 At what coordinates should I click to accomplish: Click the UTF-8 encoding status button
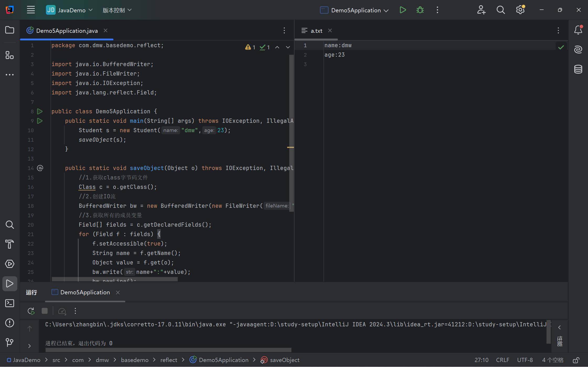(525, 360)
